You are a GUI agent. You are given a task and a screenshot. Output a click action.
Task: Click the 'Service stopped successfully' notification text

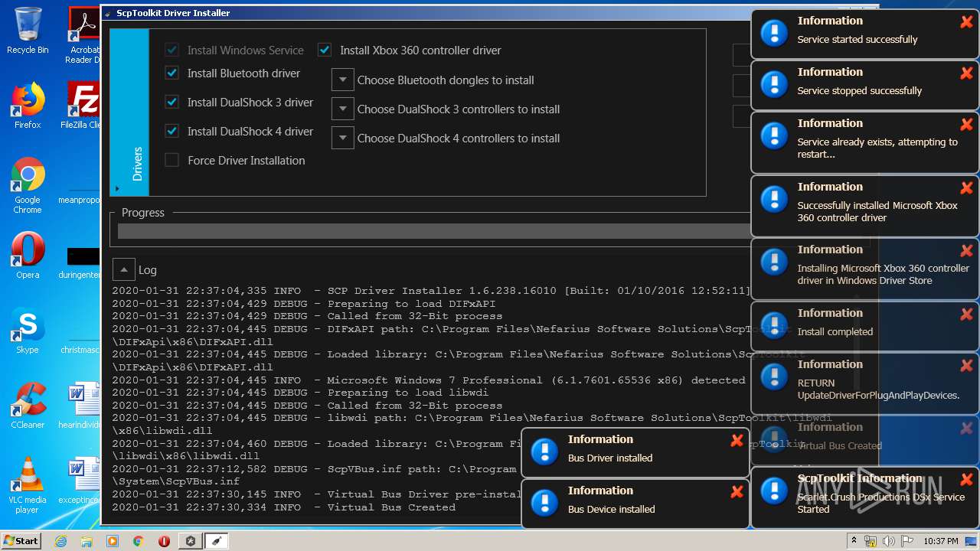coord(859,91)
